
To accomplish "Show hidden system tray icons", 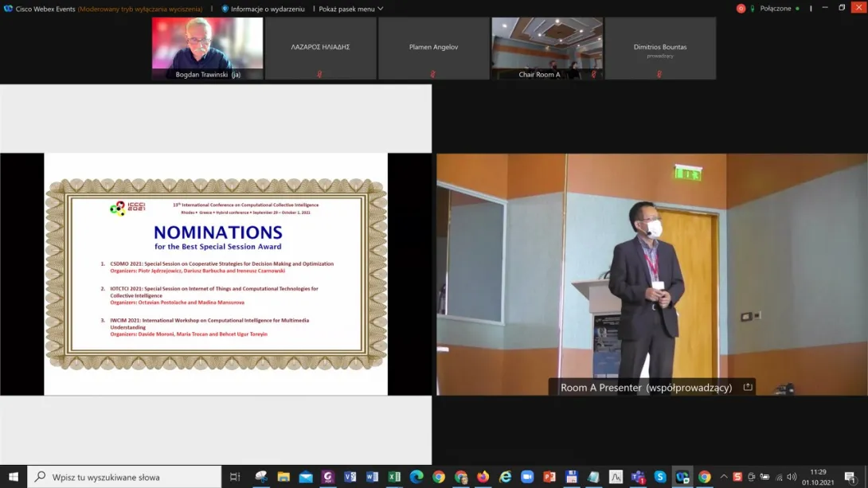I will point(724,477).
